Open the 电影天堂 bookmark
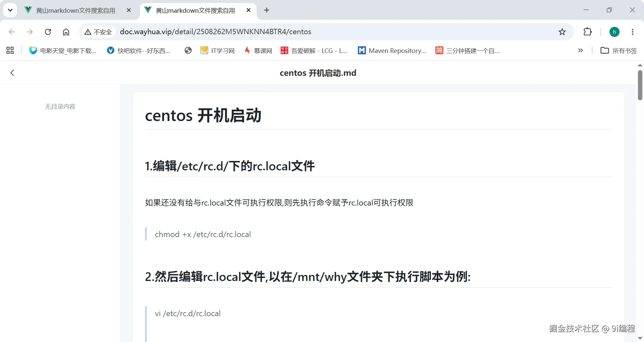This screenshot has height=342, width=644. tap(63, 51)
